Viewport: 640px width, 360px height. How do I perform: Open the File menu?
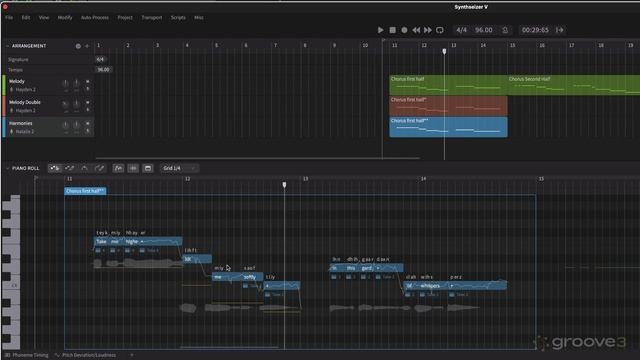pyautogui.click(x=9, y=18)
